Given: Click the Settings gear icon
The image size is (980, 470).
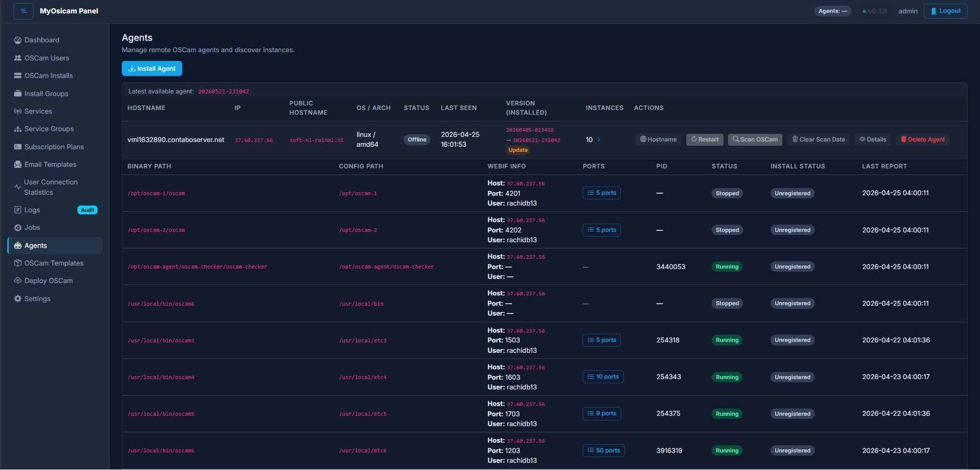Looking at the screenshot, I should 18,299.
